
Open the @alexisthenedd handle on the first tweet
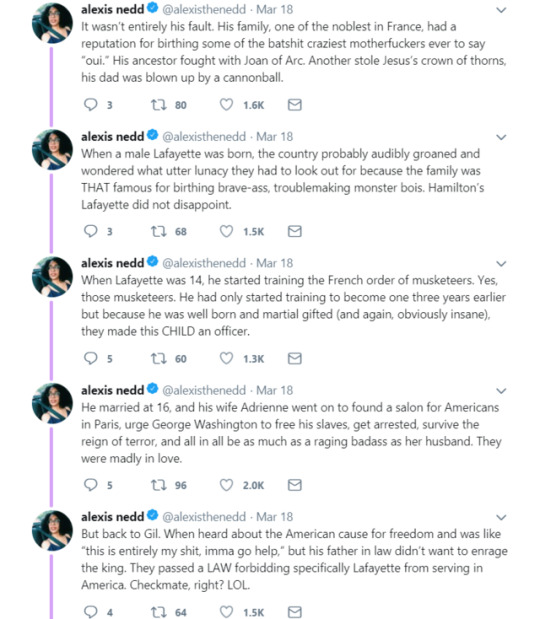[x=204, y=9]
